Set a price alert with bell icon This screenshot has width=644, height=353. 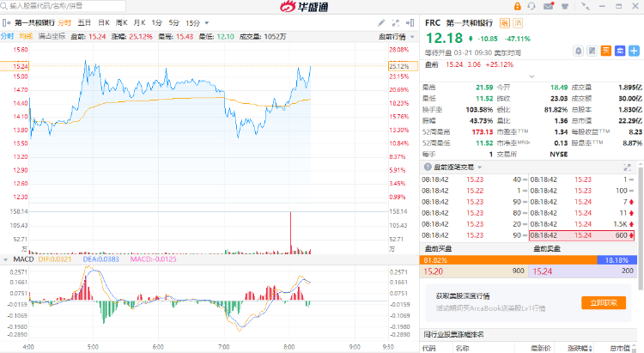coord(578,51)
